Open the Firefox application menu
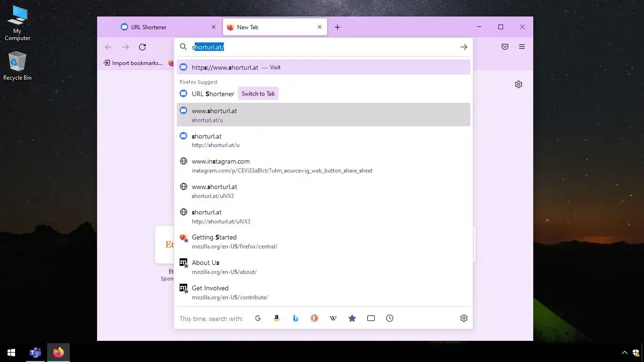Image resolution: width=644 pixels, height=362 pixels. [x=522, y=47]
